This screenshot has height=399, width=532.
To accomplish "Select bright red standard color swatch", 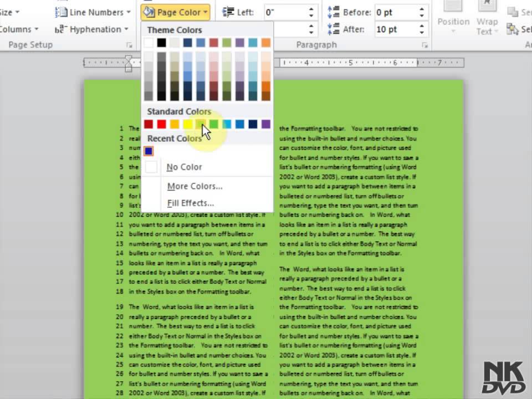I will click(161, 124).
